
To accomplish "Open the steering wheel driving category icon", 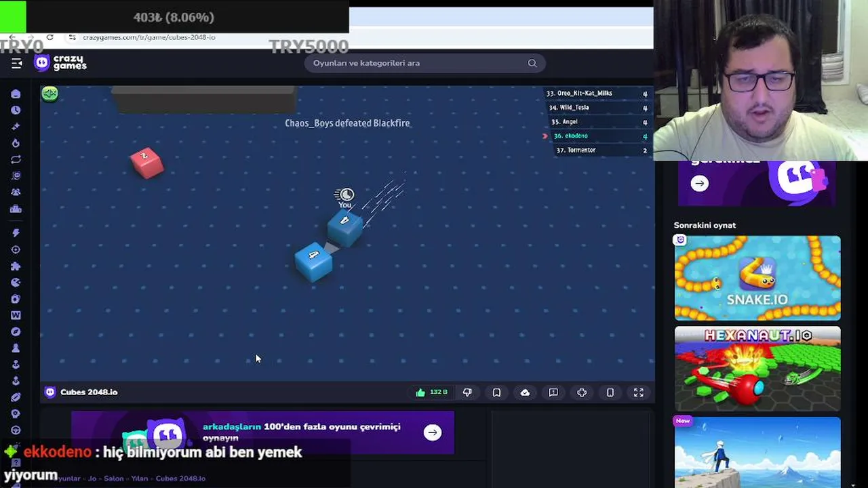I will coord(16,430).
